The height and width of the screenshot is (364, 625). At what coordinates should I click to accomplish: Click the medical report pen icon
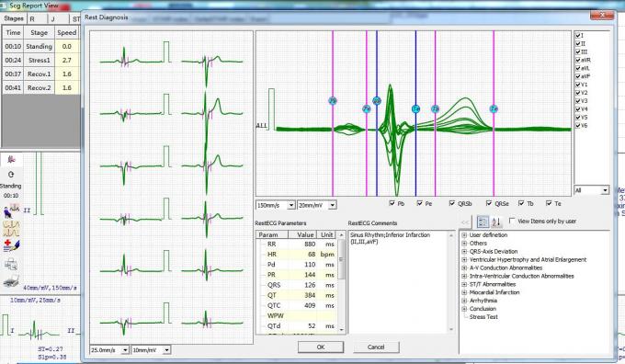(x=11, y=245)
